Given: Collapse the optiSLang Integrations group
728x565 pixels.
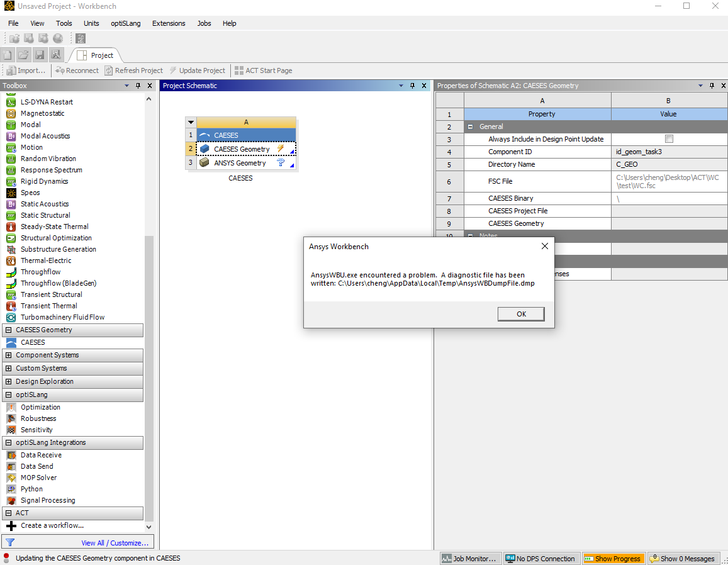Looking at the screenshot, I should [x=8, y=443].
